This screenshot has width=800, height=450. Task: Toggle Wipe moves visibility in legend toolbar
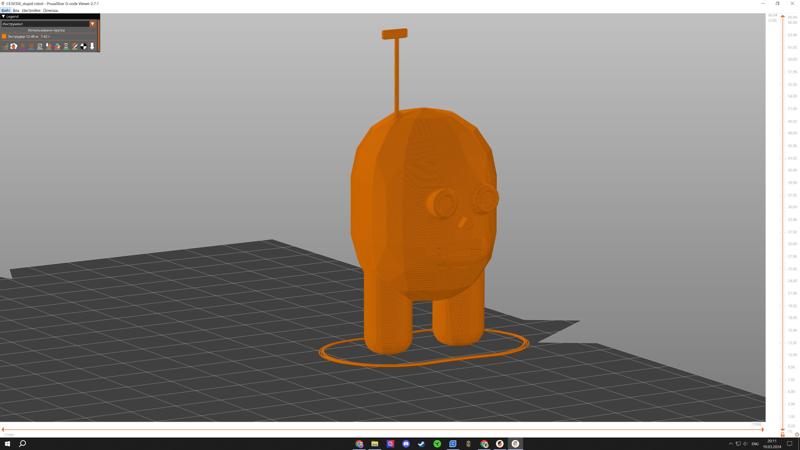coord(13,46)
